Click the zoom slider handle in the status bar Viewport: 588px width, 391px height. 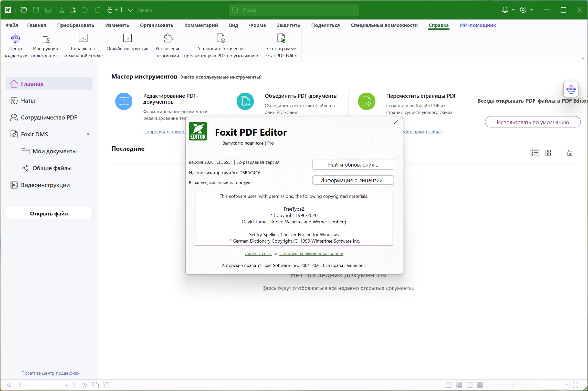[511, 385]
